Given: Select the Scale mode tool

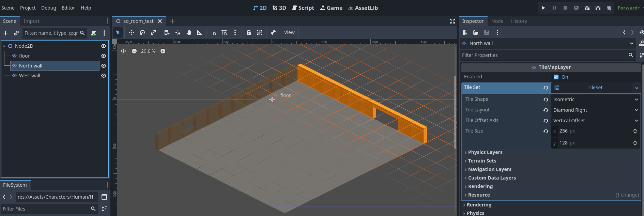Looking at the screenshot, I should (x=153, y=32).
